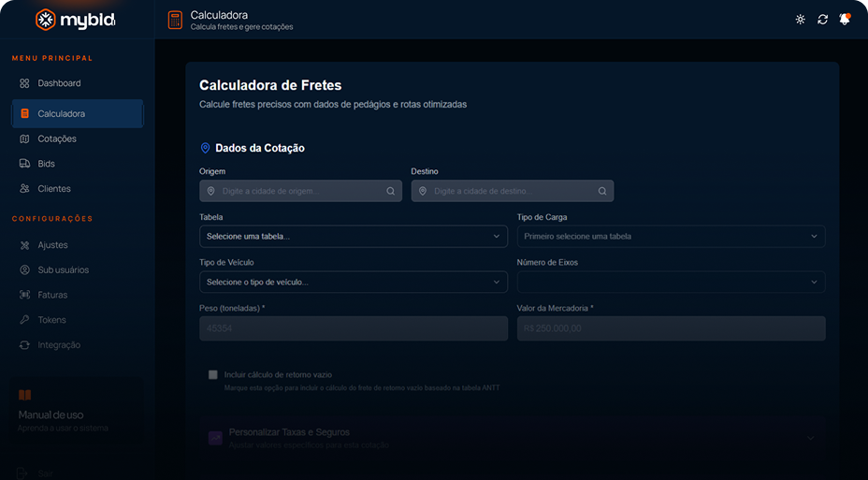Image resolution: width=868 pixels, height=480 pixels.
Task: Click the Manual de uso book icon
Action: (x=25, y=395)
